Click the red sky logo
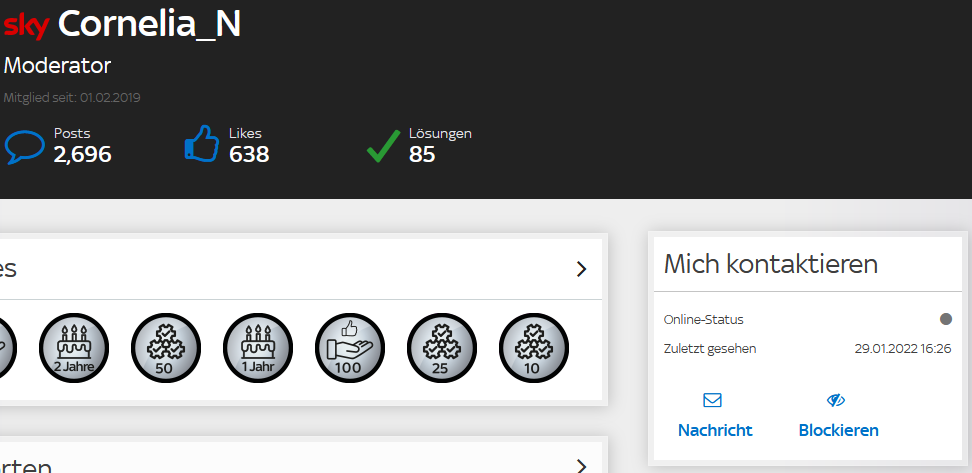Screen dimensions: 972x473 coord(26,24)
